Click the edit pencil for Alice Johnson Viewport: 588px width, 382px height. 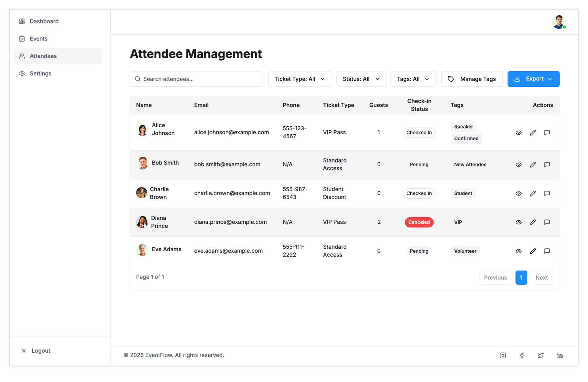[533, 133]
